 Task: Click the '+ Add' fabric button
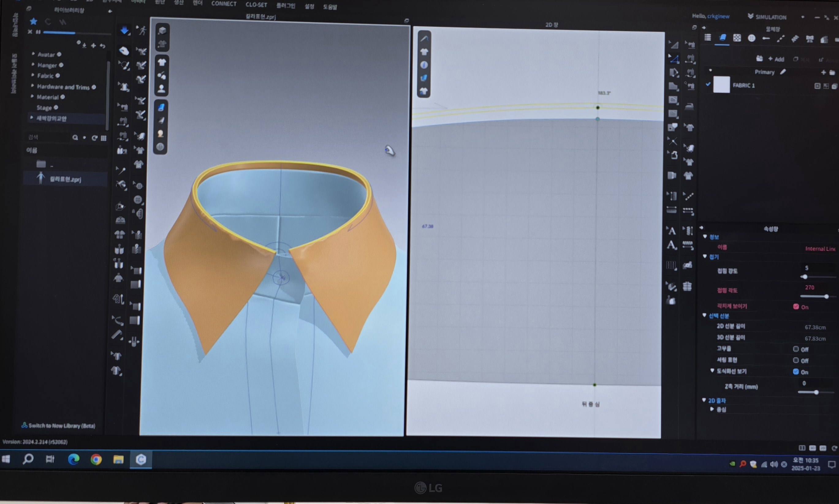click(x=776, y=59)
